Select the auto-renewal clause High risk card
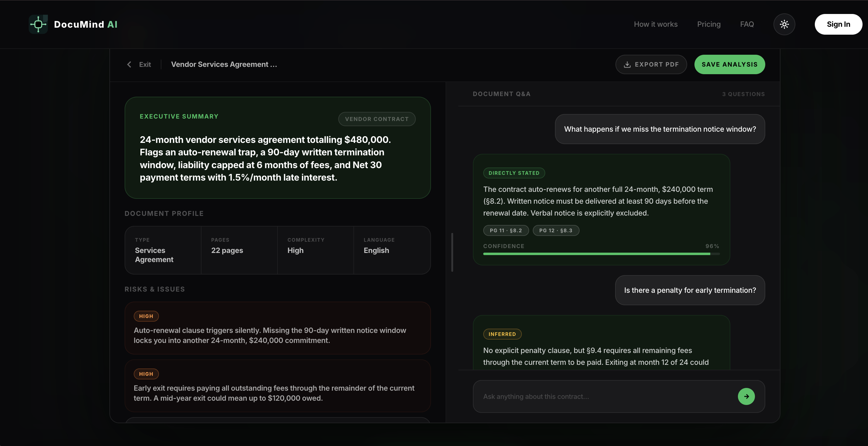Viewport: 868px width, 446px height. point(278,328)
